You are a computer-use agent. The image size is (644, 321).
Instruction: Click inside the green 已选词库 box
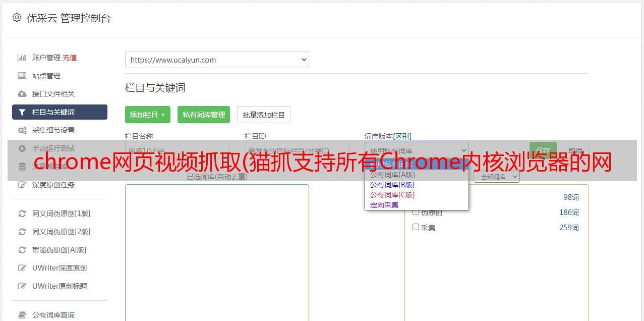tap(217, 252)
